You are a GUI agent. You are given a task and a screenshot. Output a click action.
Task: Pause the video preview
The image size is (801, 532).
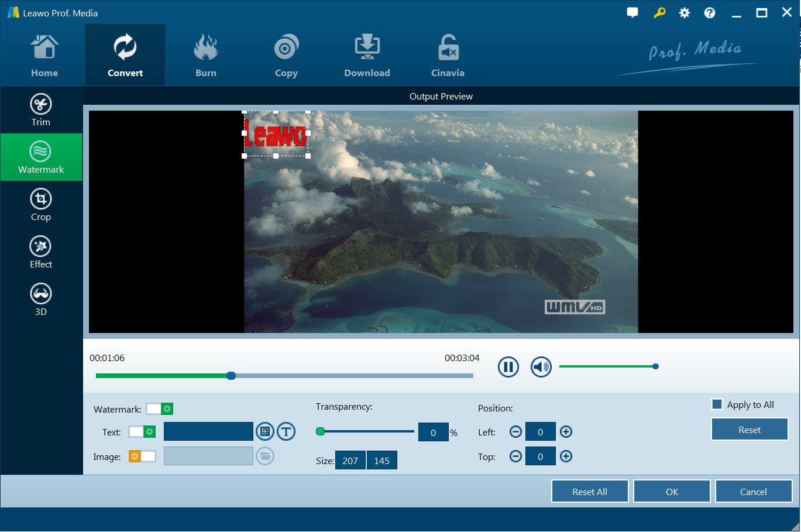(x=508, y=367)
